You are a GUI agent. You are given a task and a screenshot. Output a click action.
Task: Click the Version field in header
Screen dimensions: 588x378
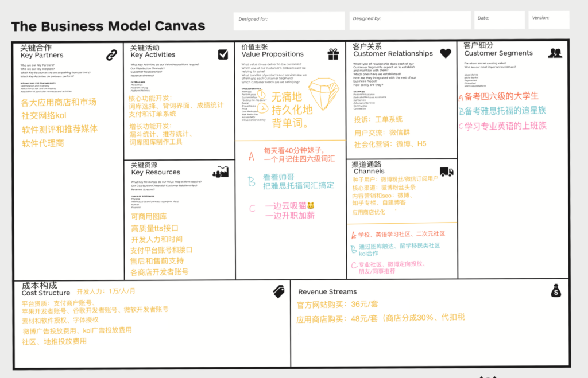click(548, 21)
